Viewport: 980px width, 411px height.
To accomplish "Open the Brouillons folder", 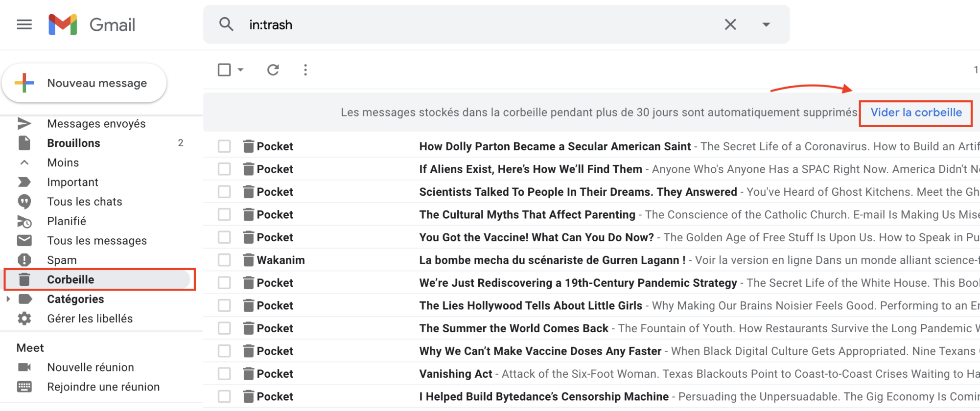I will [x=73, y=143].
